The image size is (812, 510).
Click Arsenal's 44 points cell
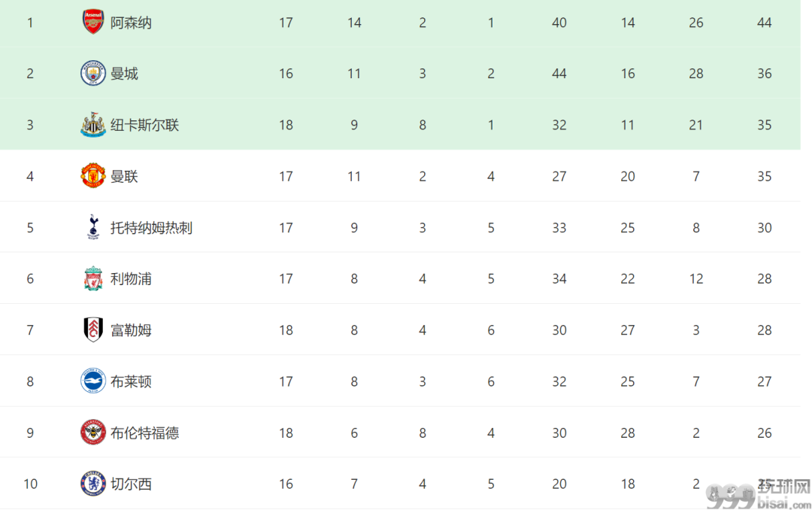(765, 23)
